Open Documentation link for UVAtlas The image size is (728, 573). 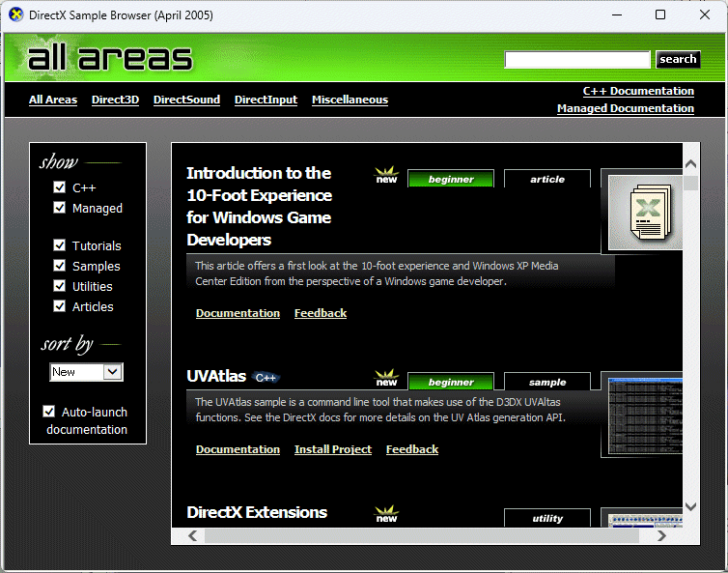[x=238, y=449]
